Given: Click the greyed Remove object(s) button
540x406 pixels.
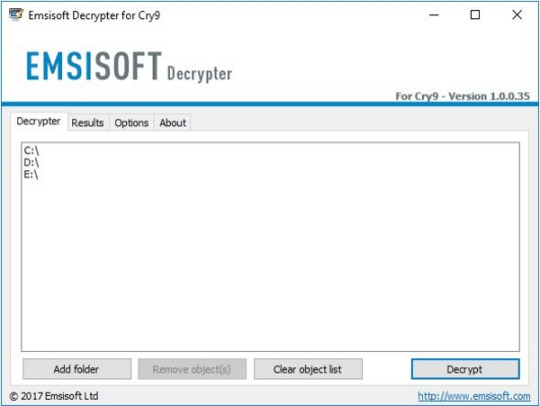Looking at the screenshot, I should 192,369.
